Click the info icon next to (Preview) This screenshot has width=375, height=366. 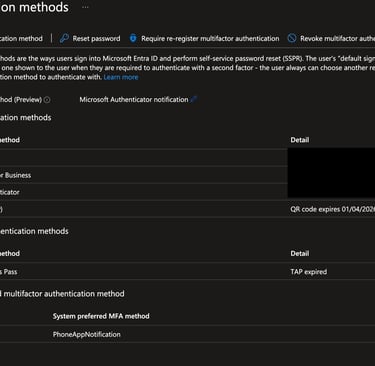[47, 100]
